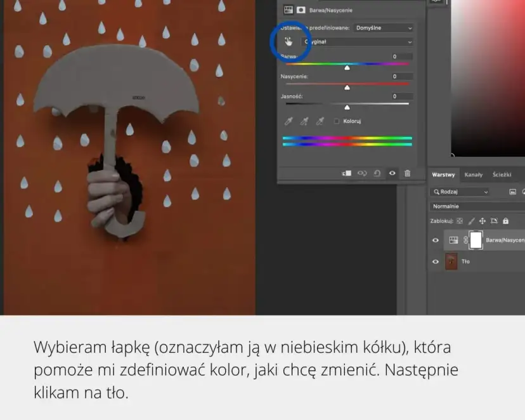Enable the Koloruj checkbox
This screenshot has height=420, width=525.
337,122
